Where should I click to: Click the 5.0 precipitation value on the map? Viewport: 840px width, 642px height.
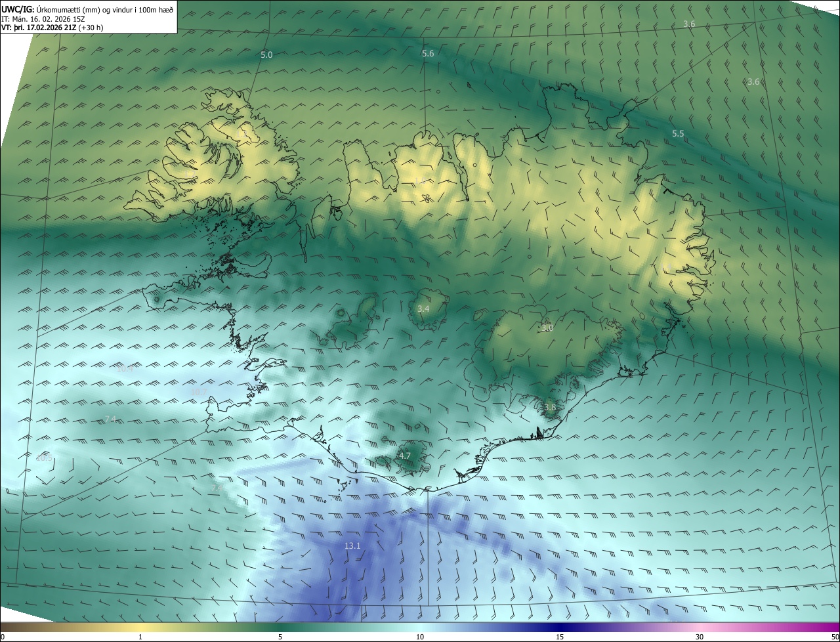[266, 55]
